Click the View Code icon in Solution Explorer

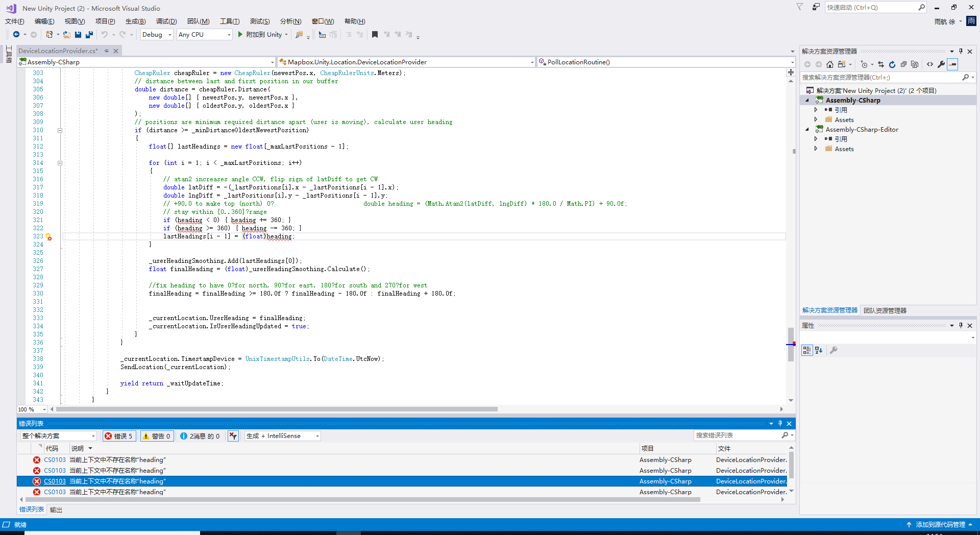tap(930, 64)
